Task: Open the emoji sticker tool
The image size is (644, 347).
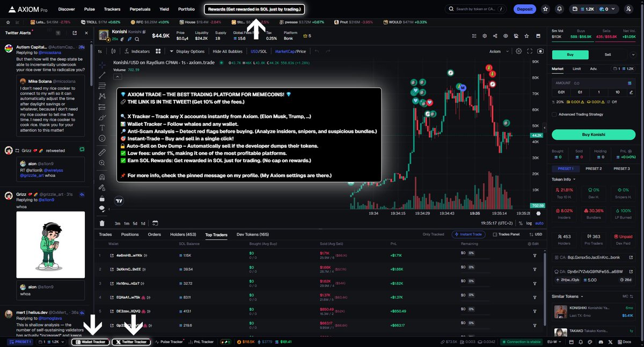Action: coord(102,139)
